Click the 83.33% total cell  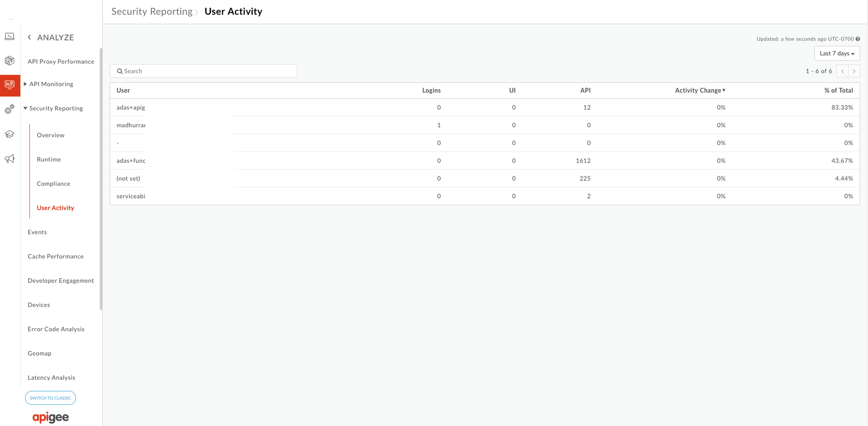point(842,107)
